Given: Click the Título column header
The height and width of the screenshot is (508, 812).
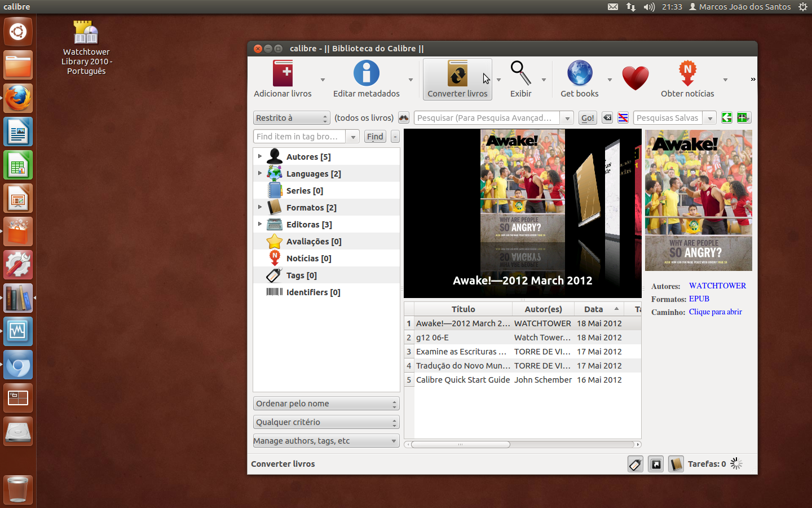Looking at the screenshot, I should (463, 309).
